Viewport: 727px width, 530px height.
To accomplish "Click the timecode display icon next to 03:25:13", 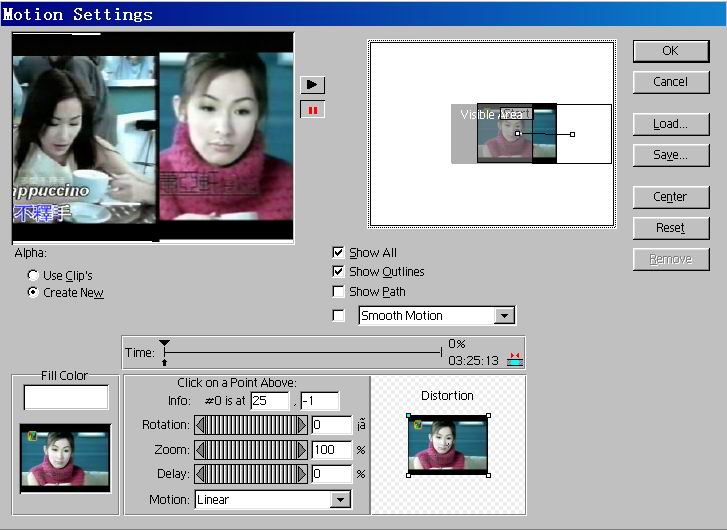I will [515, 359].
